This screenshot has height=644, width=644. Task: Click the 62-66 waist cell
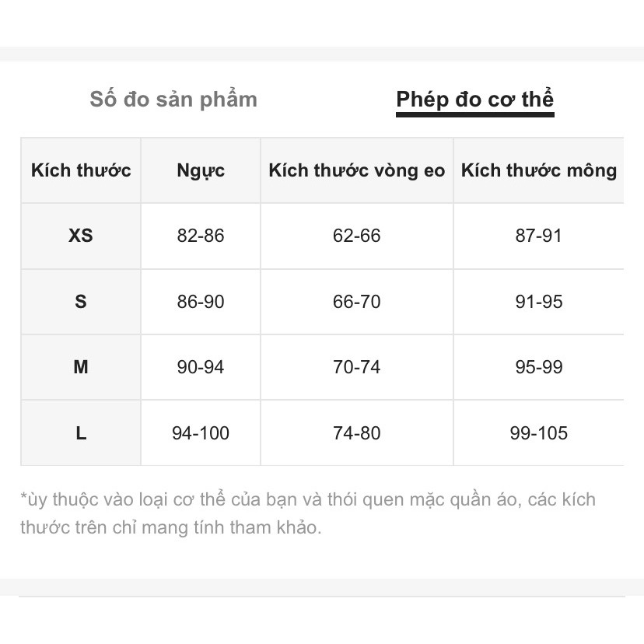coord(357,236)
